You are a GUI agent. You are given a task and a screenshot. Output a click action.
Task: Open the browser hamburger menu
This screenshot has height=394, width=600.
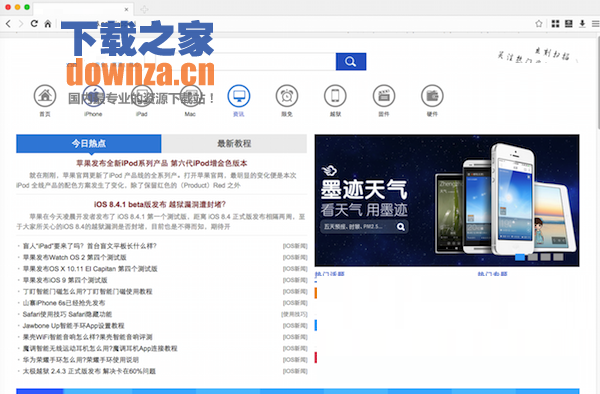point(595,24)
